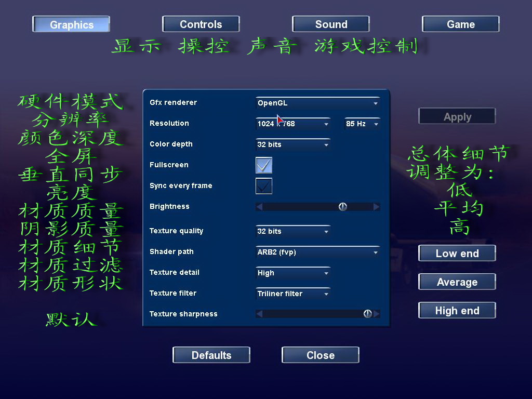Click the Brightness slider handle
The height and width of the screenshot is (399, 532).
pos(343,207)
